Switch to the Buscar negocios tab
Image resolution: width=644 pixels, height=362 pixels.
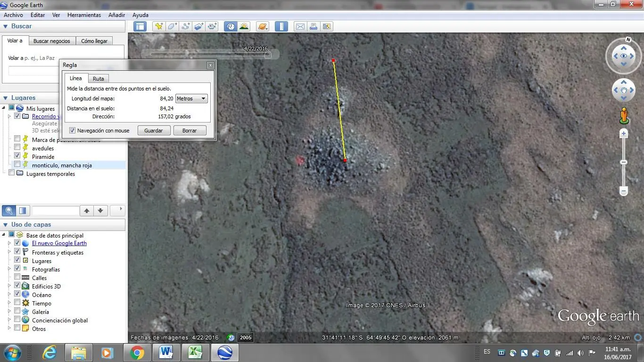(52, 41)
